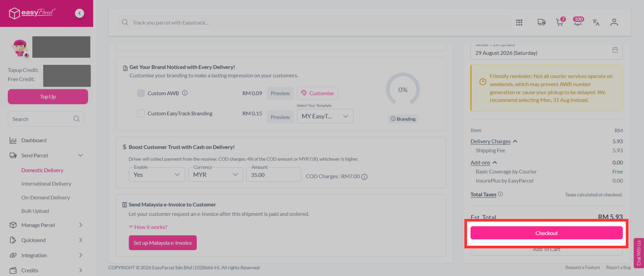Viewport: 644px width, 276px height.
Task: Select Bulk Upload in the sidebar
Action: (35, 211)
